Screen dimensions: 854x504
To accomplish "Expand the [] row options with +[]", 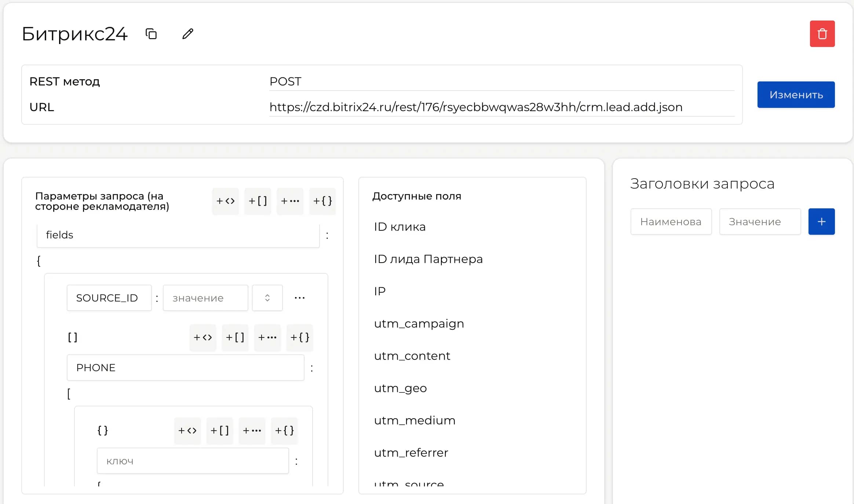I will click(x=235, y=337).
